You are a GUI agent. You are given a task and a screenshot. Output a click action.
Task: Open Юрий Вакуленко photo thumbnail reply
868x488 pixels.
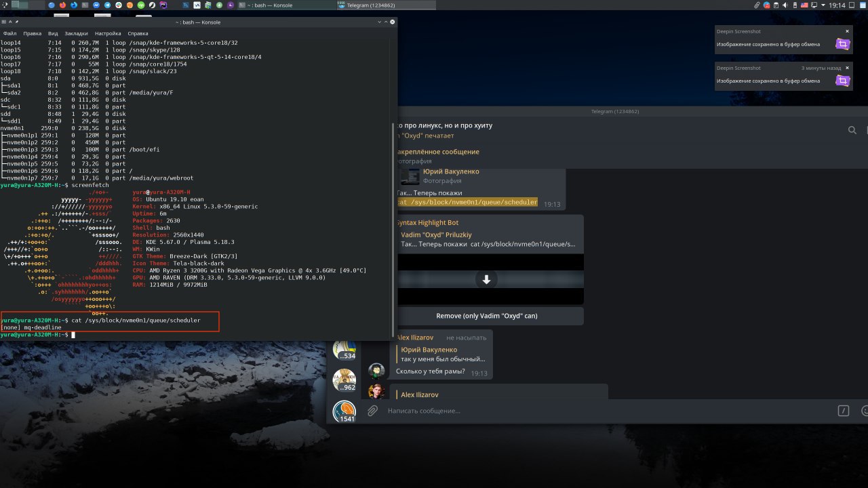coord(410,176)
